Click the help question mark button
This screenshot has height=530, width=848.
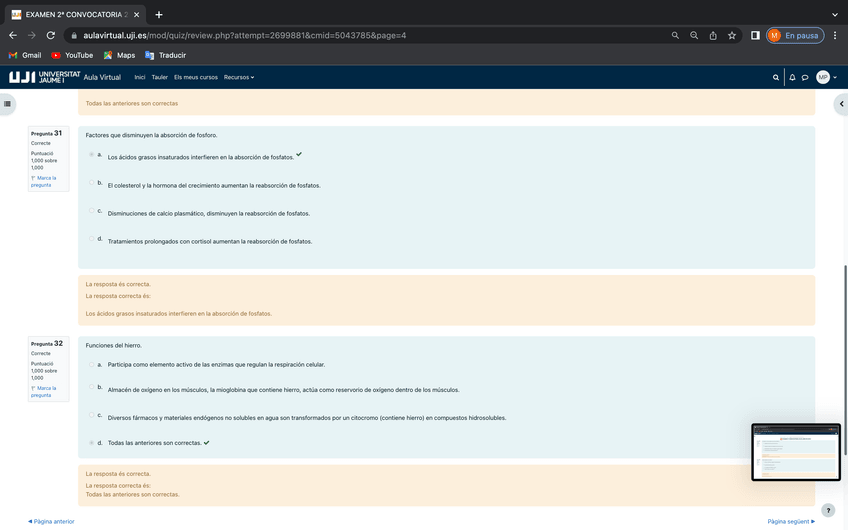(827, 510)
